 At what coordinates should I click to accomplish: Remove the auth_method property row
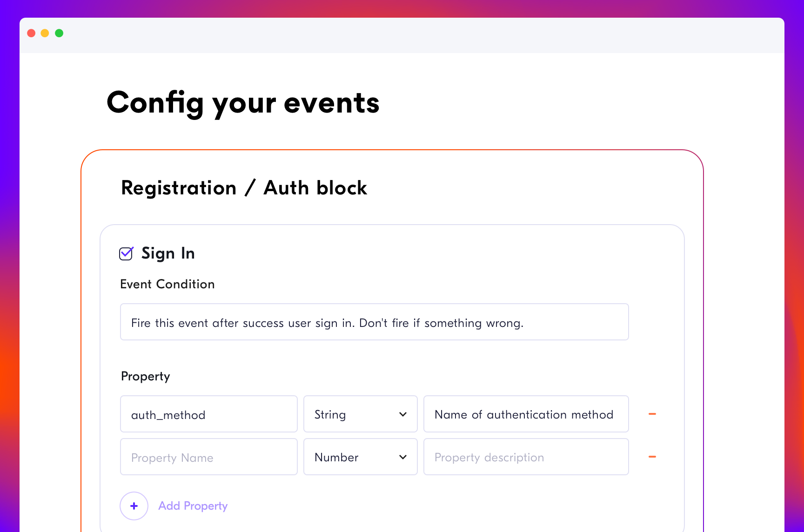click(652, 414)
